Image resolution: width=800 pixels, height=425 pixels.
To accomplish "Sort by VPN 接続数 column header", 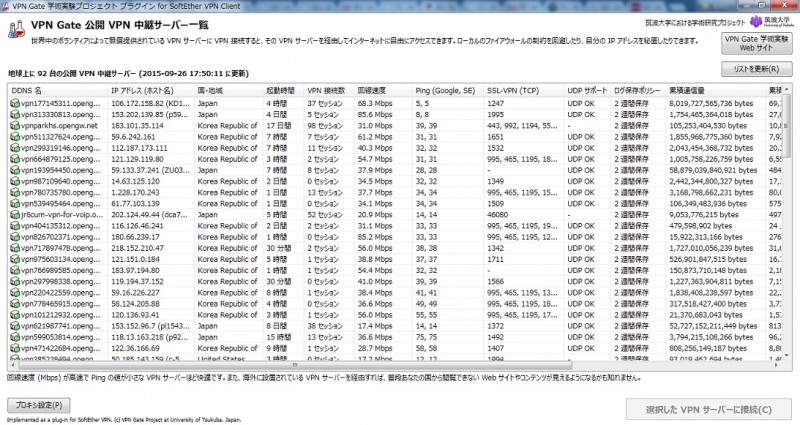I will coord(329,91).
